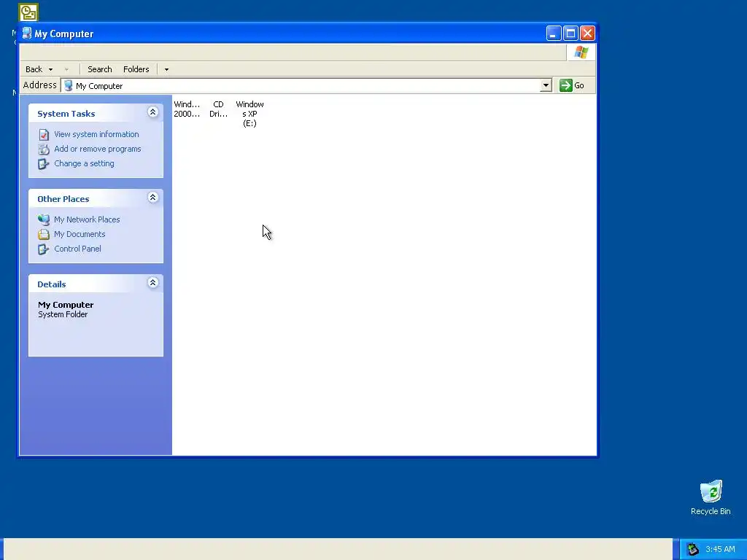
Task: Click the View system information icon
Action: click(44, 135)
